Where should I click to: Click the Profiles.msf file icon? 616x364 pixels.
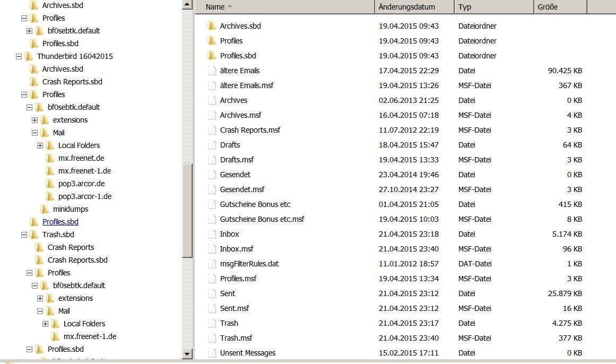(212, 279)
